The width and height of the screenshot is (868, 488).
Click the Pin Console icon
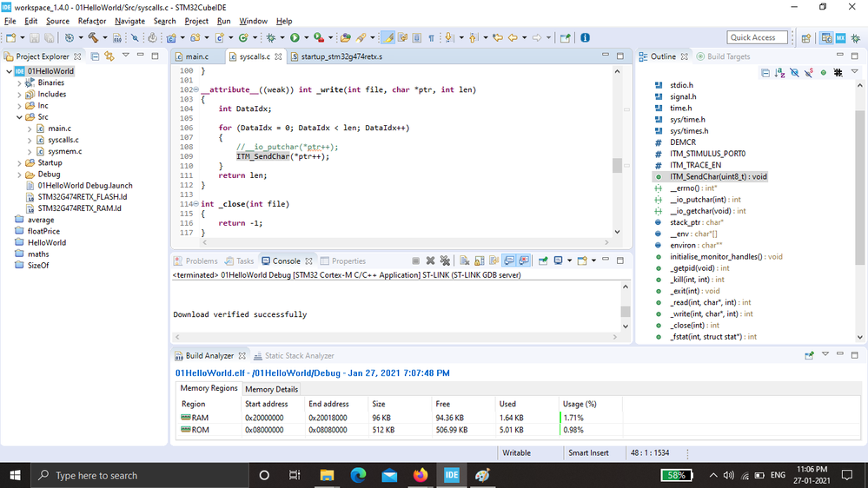pos(543,260)
